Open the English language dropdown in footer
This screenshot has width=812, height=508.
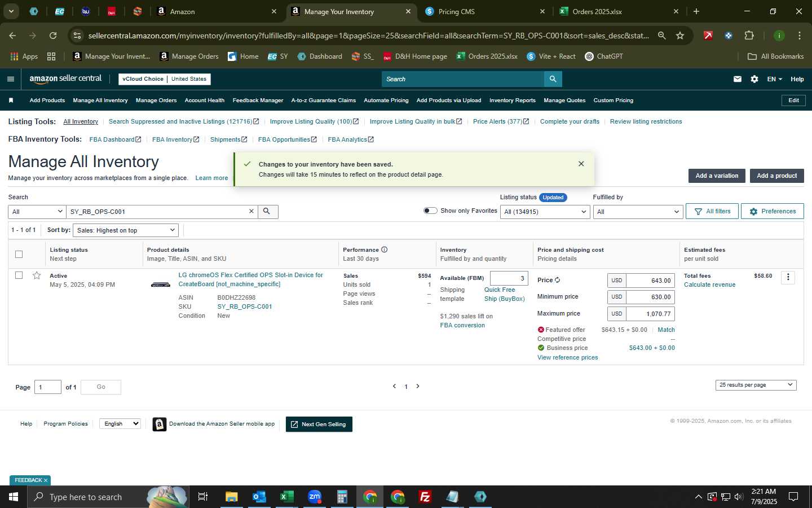pos(120,424)
